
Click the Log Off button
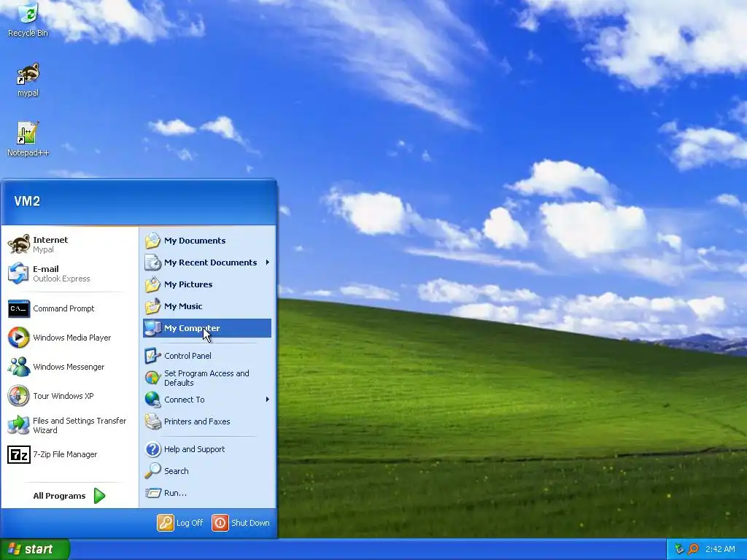tap(180, 523)
